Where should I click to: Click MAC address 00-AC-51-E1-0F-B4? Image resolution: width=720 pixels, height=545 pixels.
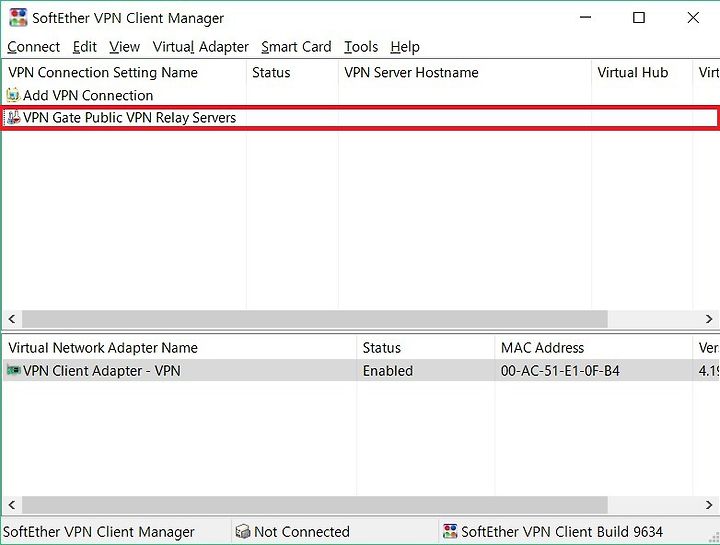(560, 371)
